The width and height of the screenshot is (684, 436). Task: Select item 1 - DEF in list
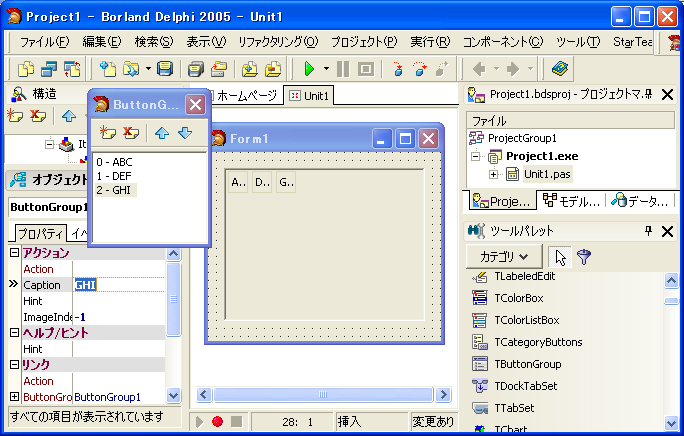pos(114,176)
